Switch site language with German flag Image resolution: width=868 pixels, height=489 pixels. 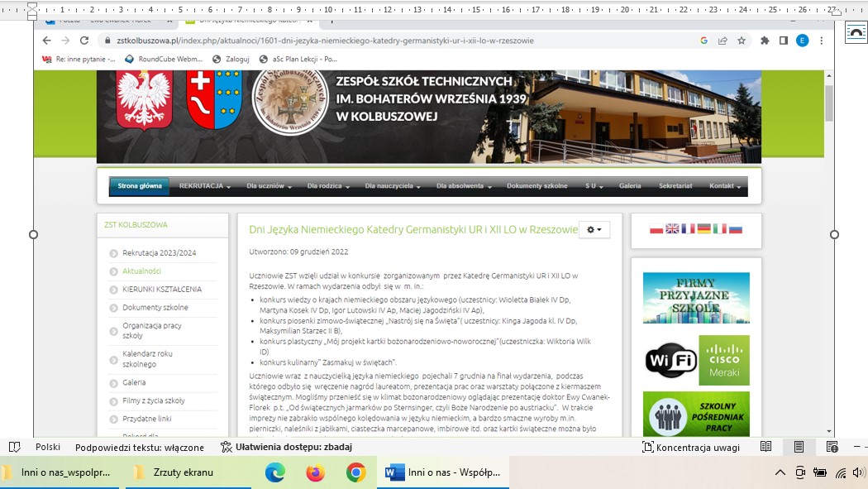coord(704,229)
